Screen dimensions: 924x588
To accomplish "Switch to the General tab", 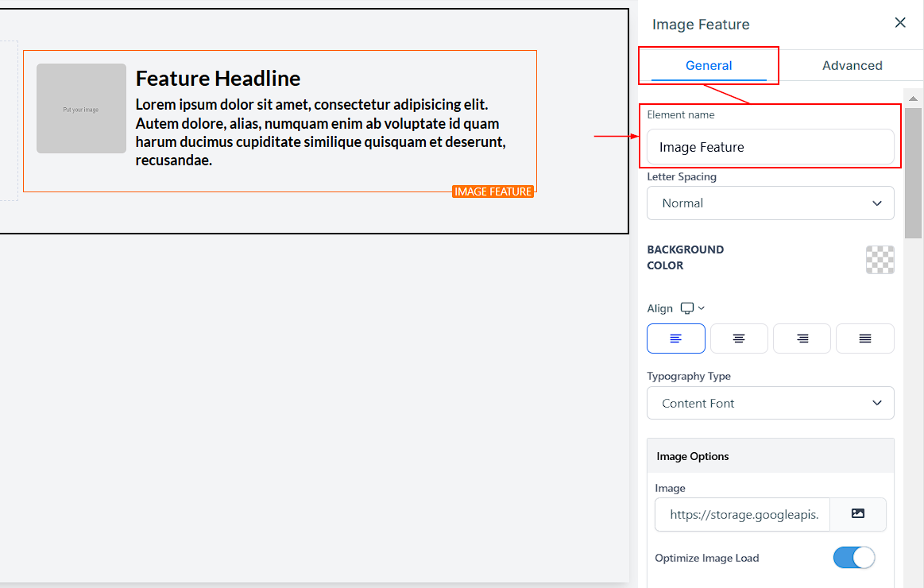I will (709, 65).
